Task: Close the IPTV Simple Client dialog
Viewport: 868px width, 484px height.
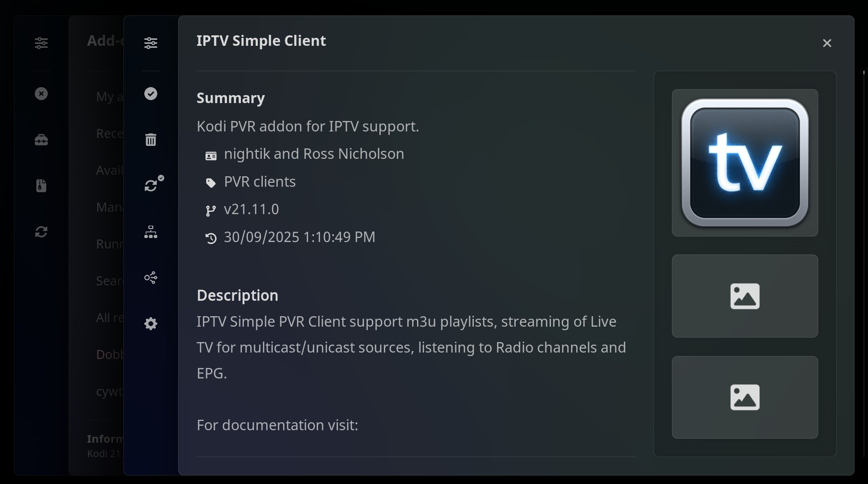Action: point(827,43)
